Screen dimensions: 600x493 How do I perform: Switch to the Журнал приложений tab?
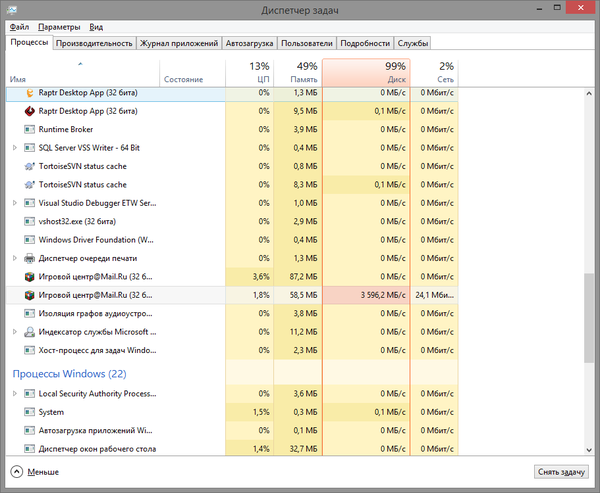coord(179,44)
